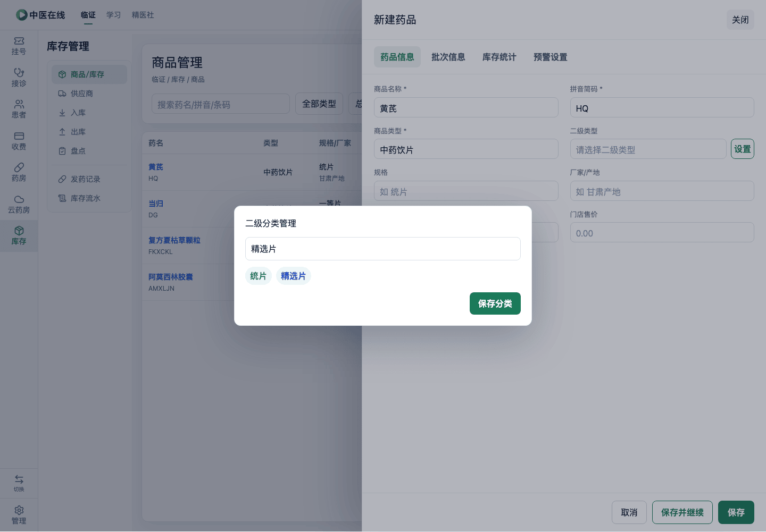This screenshot has width=766, height=532.
Task: Select 商品/库存 in inventory menu
Action: point(89,74)
